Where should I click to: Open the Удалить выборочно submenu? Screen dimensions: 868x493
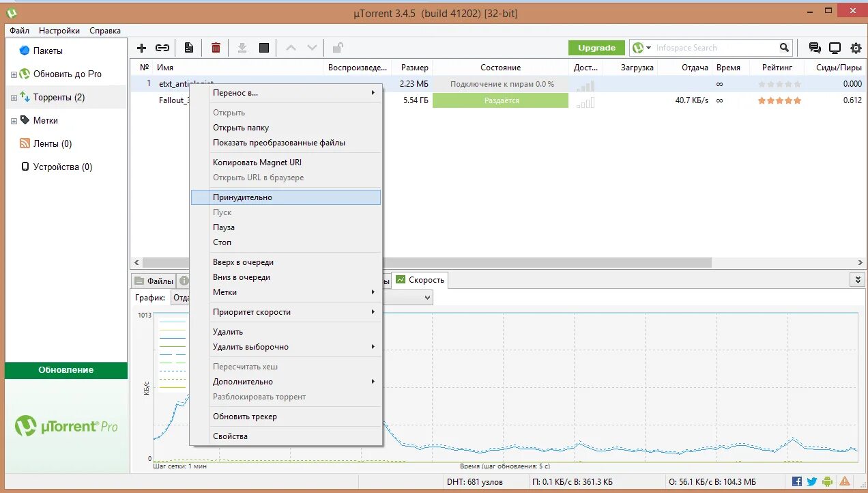285,347
